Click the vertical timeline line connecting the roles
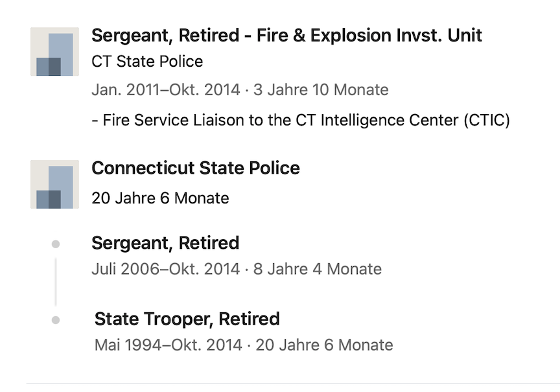This screenshot has width=560, height=392. [x=56, y=282]
